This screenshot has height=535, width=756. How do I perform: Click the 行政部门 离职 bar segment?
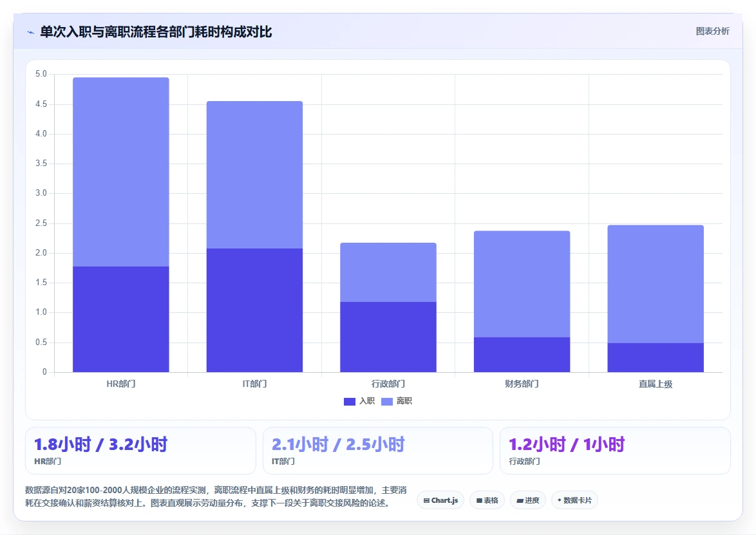click(388, 272)
